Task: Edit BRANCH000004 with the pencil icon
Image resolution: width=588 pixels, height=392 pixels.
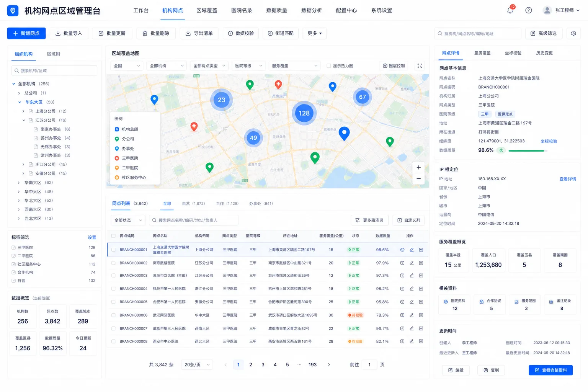Action: 412,289
